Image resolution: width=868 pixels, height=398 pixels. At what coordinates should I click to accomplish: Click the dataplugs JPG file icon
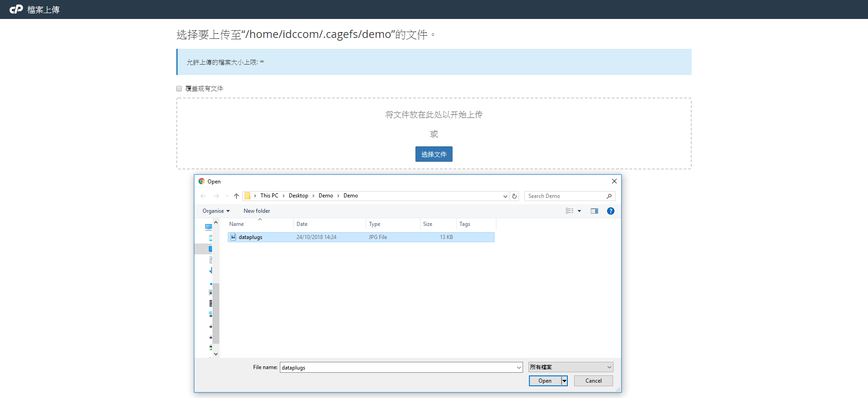233,237
